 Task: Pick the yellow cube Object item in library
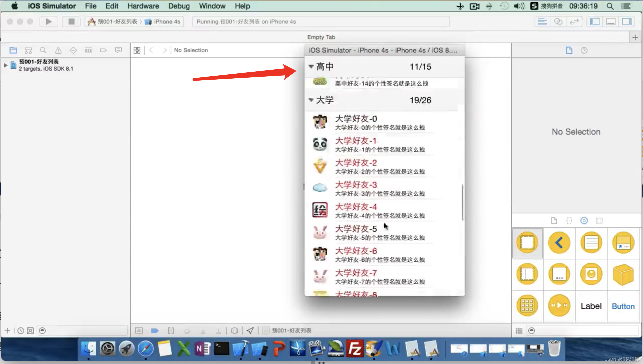pos(623,274)
